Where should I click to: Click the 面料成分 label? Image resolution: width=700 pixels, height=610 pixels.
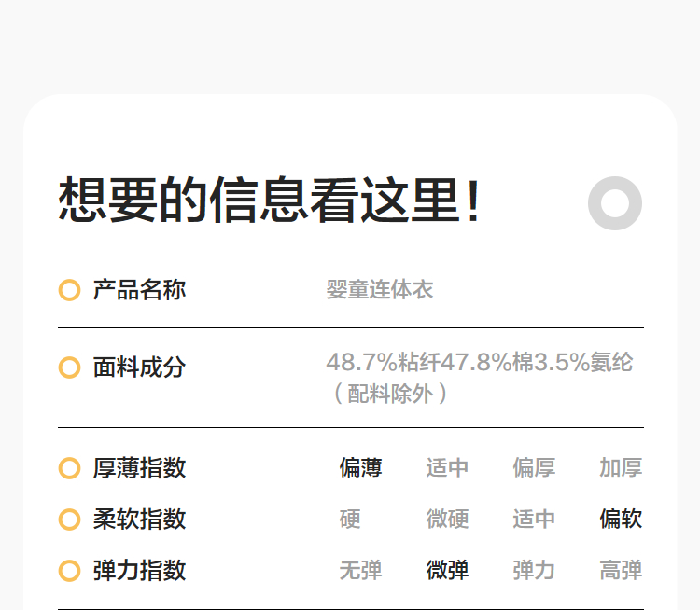pos(139,367)
